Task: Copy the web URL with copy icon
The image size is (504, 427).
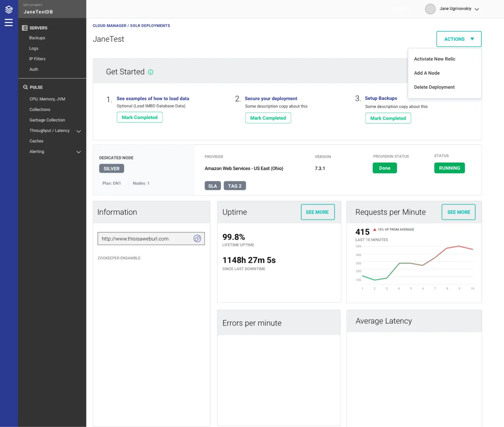Action: point(197,238)
